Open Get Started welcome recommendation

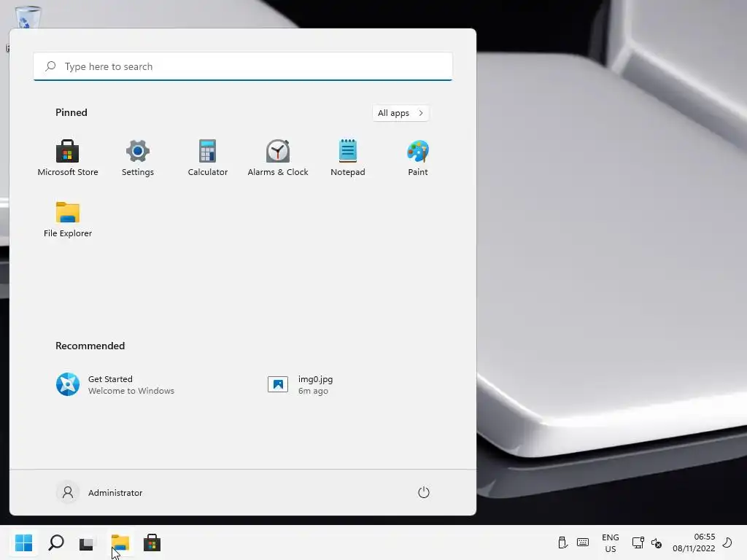click(115, 384)
